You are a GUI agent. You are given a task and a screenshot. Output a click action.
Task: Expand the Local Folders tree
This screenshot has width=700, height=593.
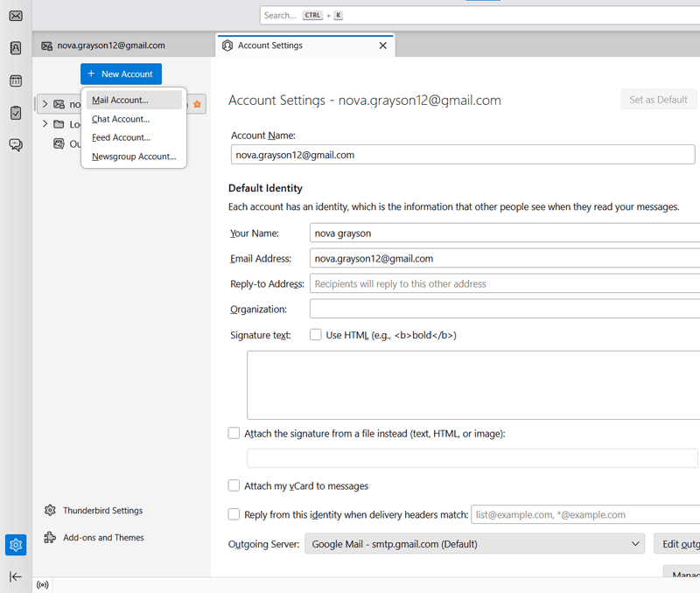coord(44,123)
